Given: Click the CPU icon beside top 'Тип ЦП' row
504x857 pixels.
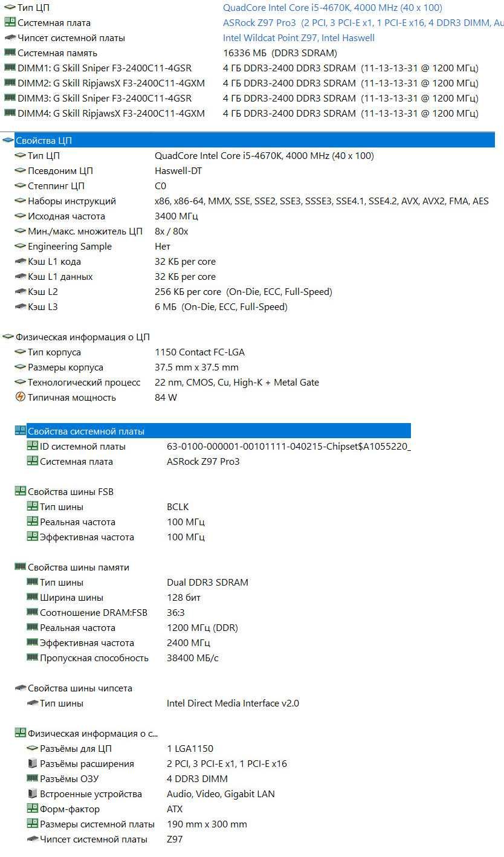Looking at the screenshot, I should pos(9,8).
